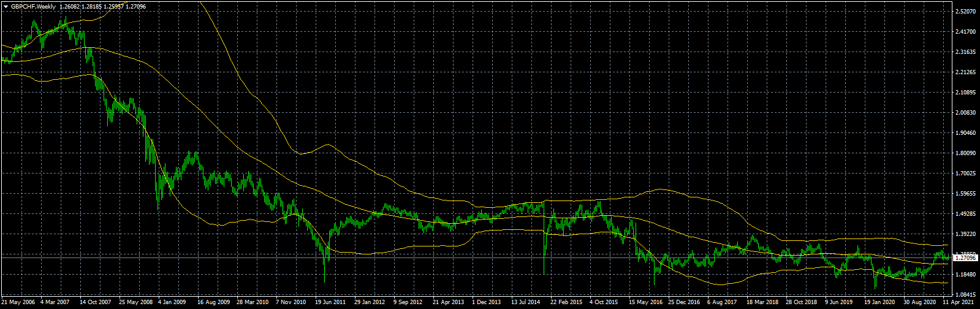Image resolution: width=980 pixels, height=309 pixels.
Task: Click the 2.52070 price scale label
Action: pyautogui.click(x=965, y=12)
